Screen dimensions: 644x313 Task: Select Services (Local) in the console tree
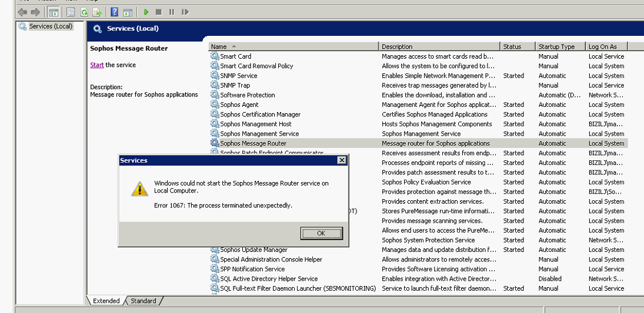click(x=51, y=26)
